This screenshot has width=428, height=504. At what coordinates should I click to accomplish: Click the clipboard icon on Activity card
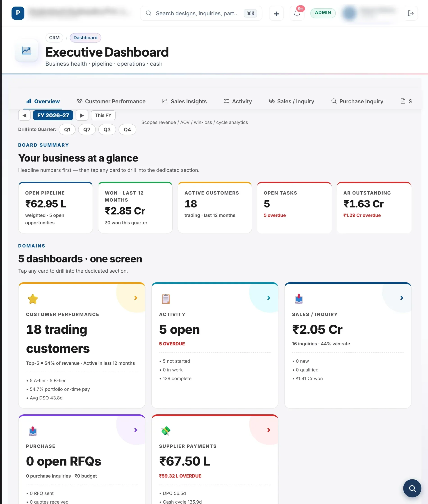pyautogui.click(x=166, y=299)
